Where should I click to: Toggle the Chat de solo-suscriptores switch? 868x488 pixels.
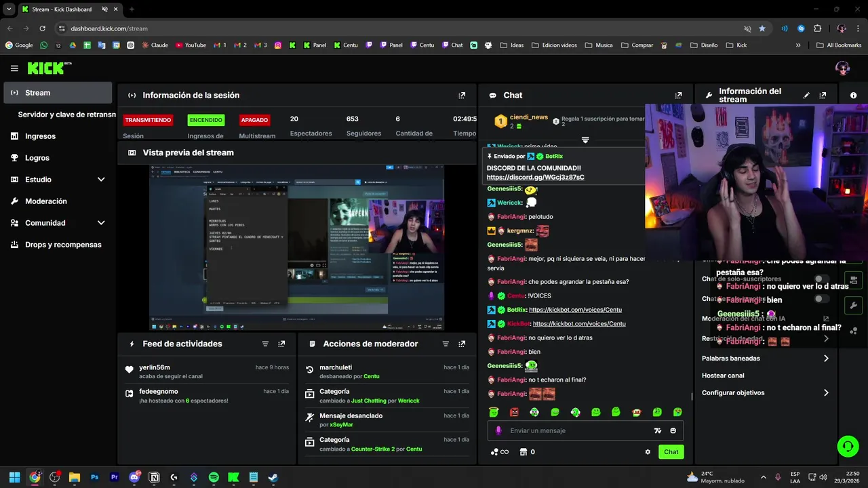pyautogui.click(x=822, y=279)
